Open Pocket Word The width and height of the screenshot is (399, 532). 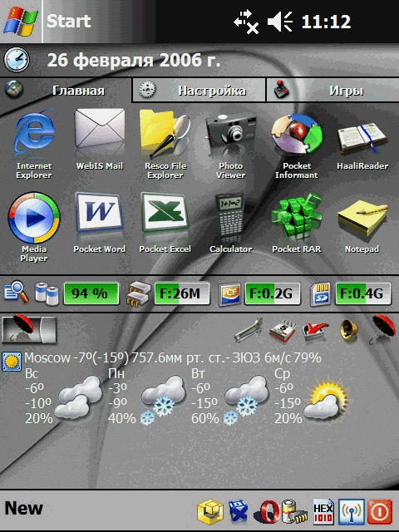click(100, 223)
